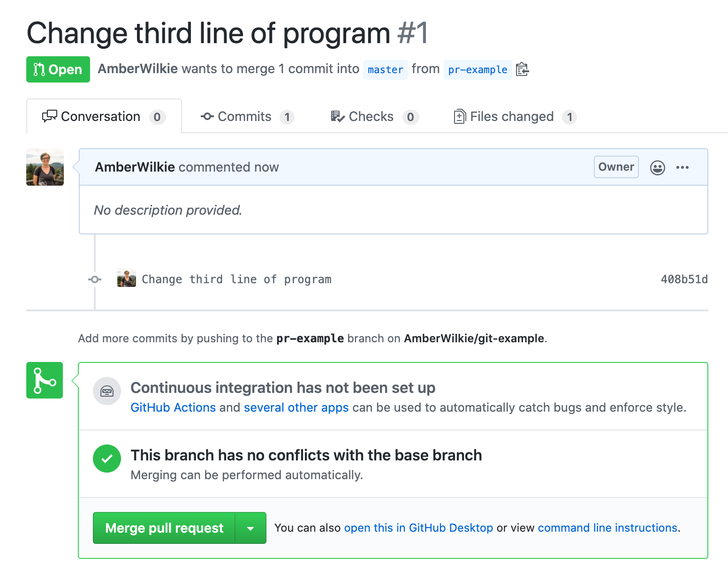The height and width of the screenshot is (572, 728).
Task: Click open this in GitHub Desktop link
Action: click(418, 528)
